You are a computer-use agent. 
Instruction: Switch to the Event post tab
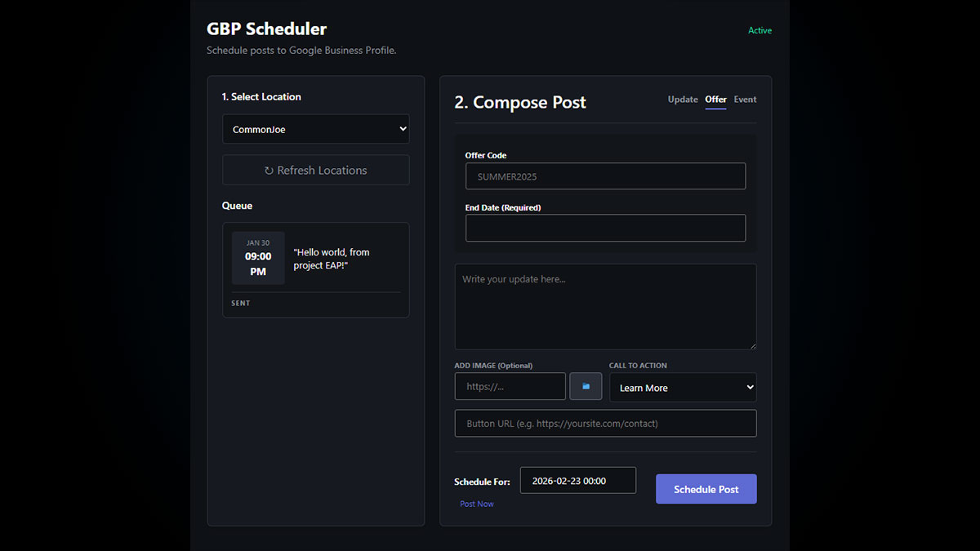click(745, 100)
